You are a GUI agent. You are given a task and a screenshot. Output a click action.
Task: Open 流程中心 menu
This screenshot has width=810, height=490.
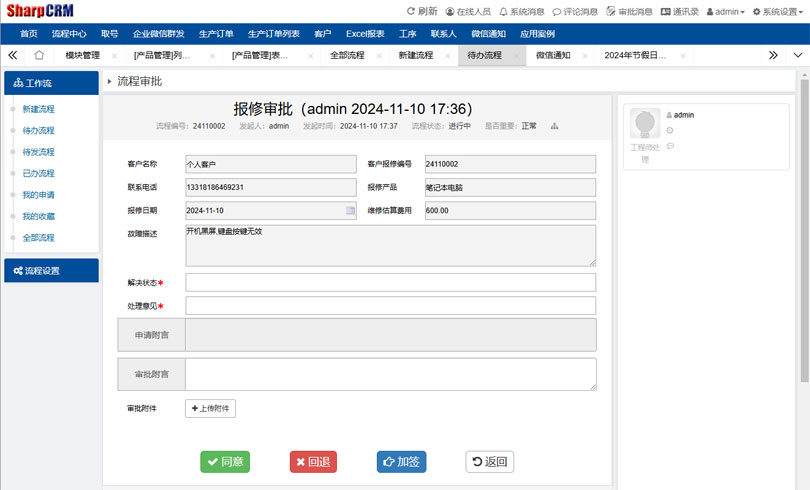tap(69, 34)
